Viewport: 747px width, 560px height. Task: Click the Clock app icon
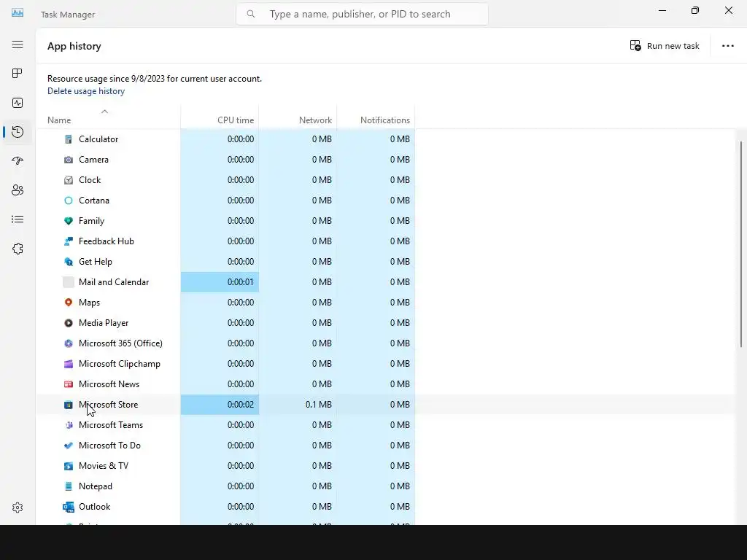pos(69,180)
